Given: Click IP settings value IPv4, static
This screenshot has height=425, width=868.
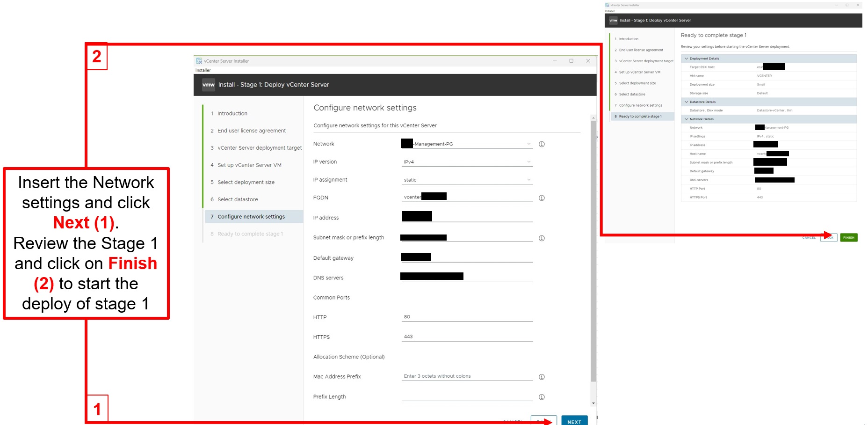Looking at the screenshot, I should 765,136.
